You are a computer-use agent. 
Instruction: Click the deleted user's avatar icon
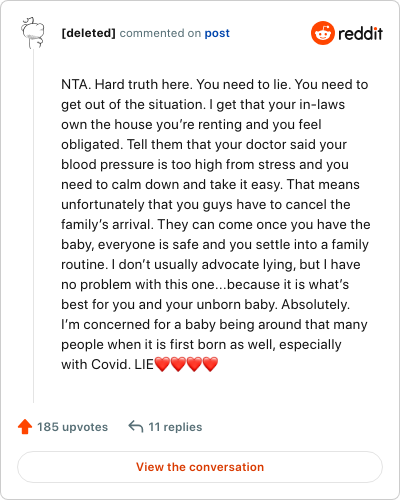pos(33,33)
